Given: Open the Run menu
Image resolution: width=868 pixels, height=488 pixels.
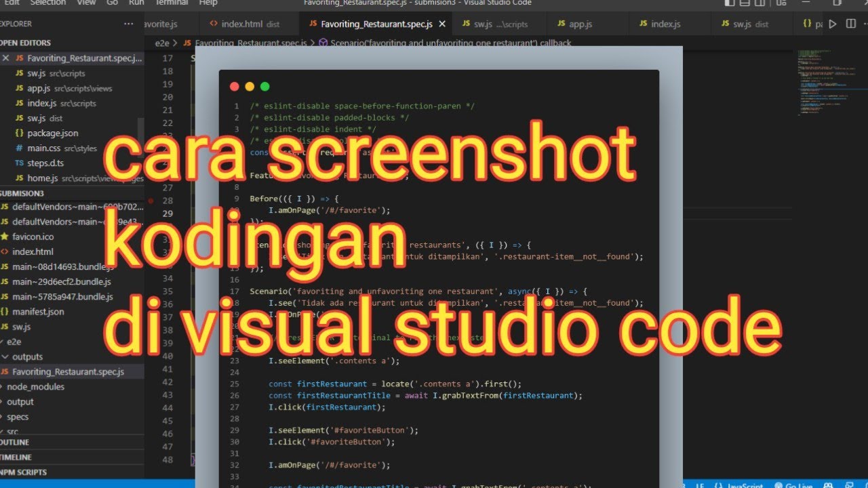Looking at the screenshot, I should click(x=136, y=3).
